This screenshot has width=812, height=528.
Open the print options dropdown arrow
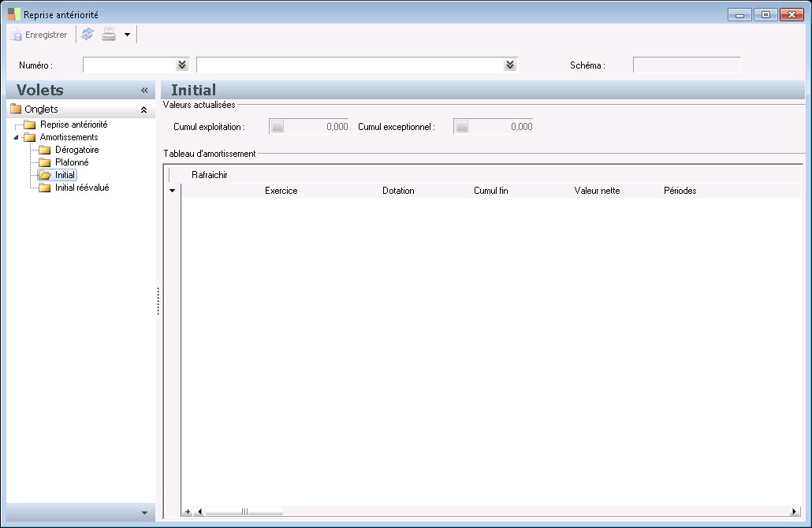[127, 35]
